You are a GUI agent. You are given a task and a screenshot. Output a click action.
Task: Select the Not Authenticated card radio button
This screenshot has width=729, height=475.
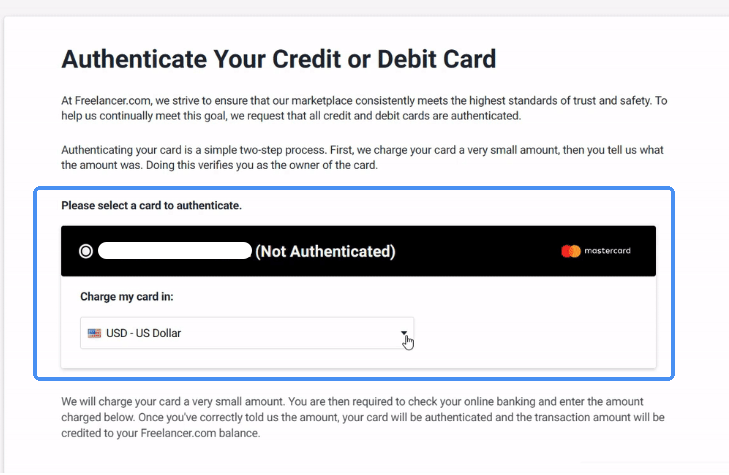[86, 251]
